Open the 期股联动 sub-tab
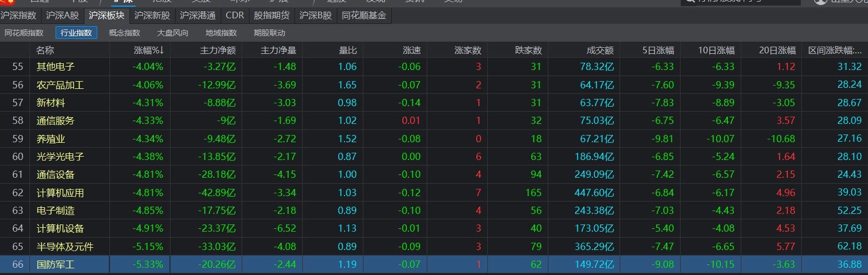Image resolution: width=868 pixels, height=275 pixels. coord(270,33)
